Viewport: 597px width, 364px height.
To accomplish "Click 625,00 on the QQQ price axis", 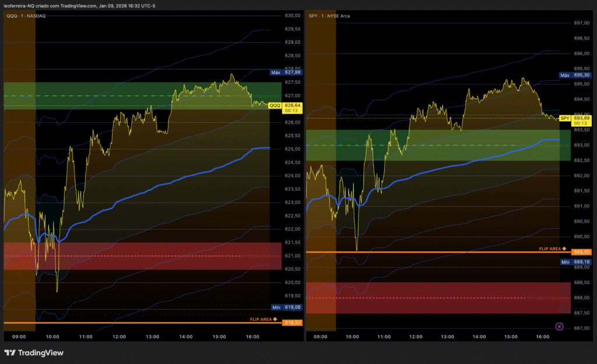I will (x=293, y=149).
